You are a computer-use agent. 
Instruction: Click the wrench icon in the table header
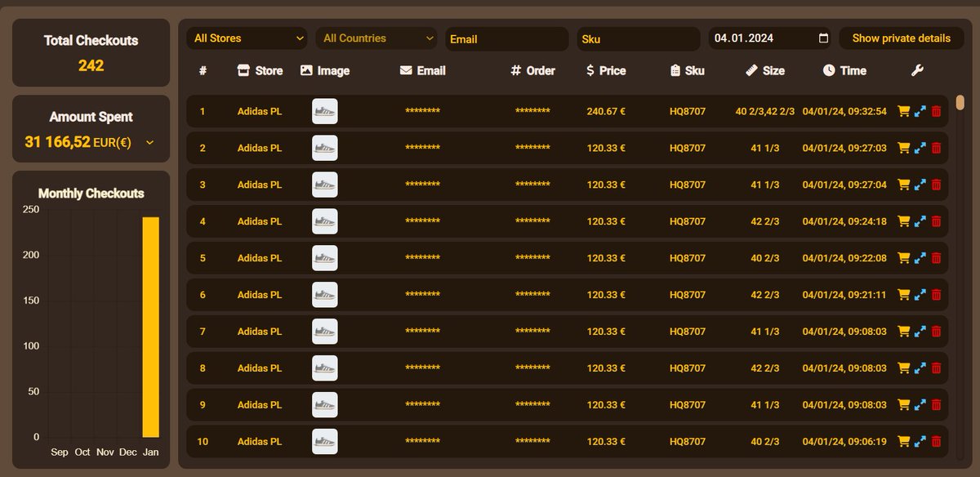click(x=917, y=70)
